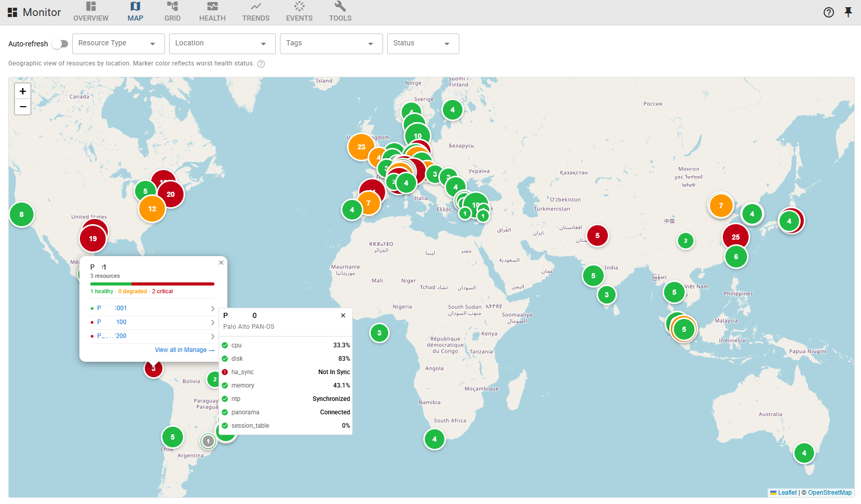Screen dimensions: 861x504
Task: Click the red 20 cluster marker
Action: click(171, 194)
